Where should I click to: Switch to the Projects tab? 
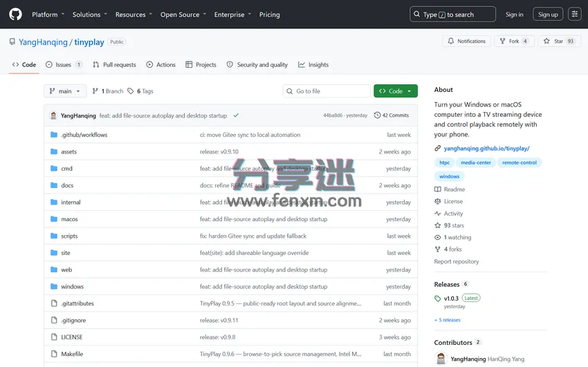click(x=201, y=64)
